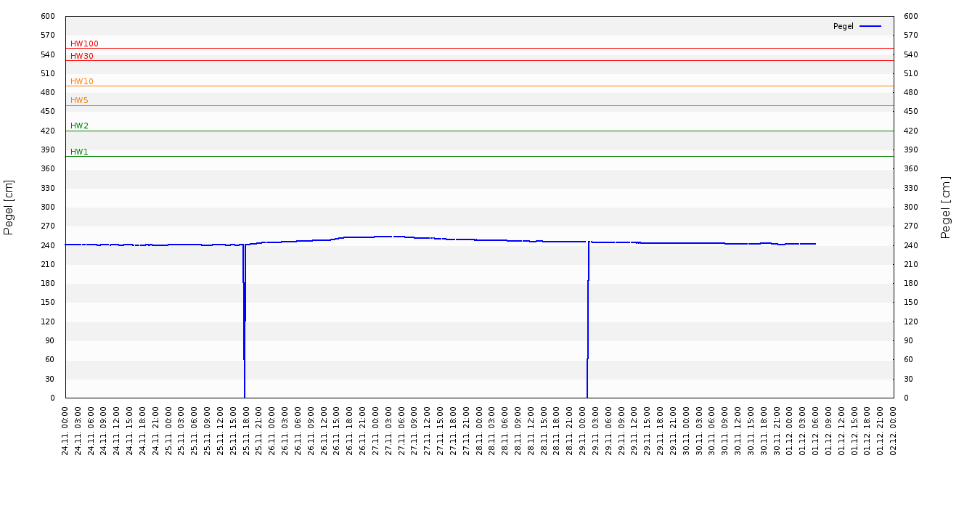Click the first data dropout spike near 25.11. 18:00
This screenshot has width=980, height=508.
point(245,327)
